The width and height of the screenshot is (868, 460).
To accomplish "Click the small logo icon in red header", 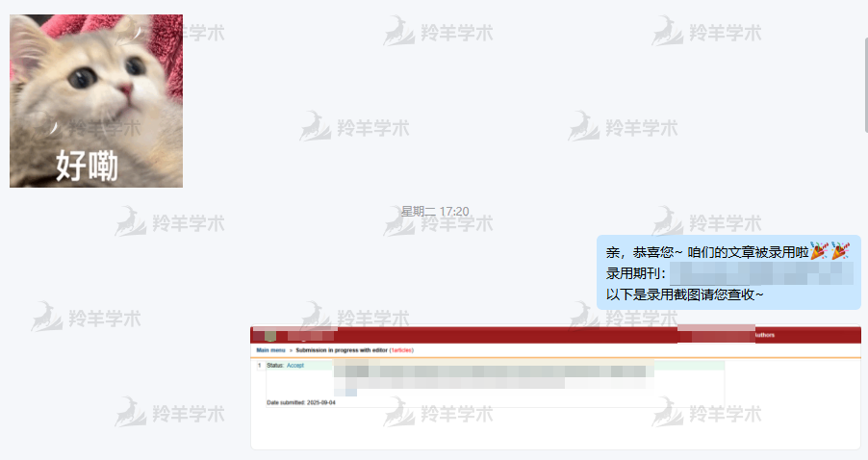I will coord(270,336).
